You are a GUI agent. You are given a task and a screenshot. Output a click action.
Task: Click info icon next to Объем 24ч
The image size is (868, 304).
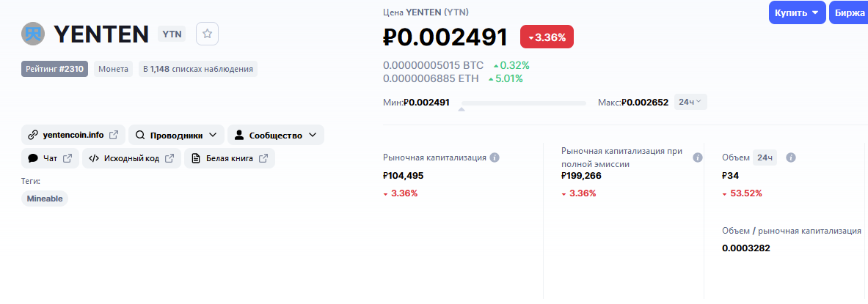(x=791, y=157)
